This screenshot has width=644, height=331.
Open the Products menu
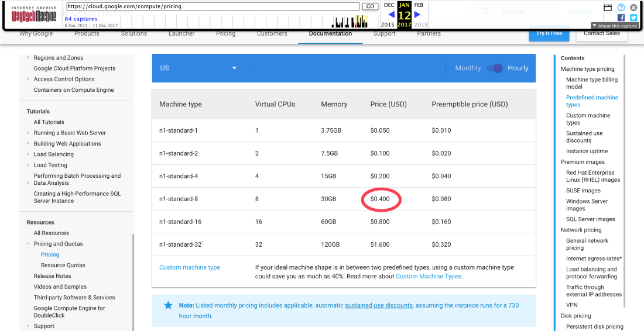point(87,34)
